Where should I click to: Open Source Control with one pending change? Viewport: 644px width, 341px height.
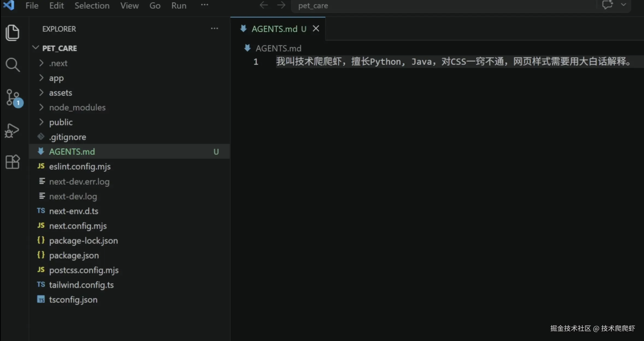(13, 98)
